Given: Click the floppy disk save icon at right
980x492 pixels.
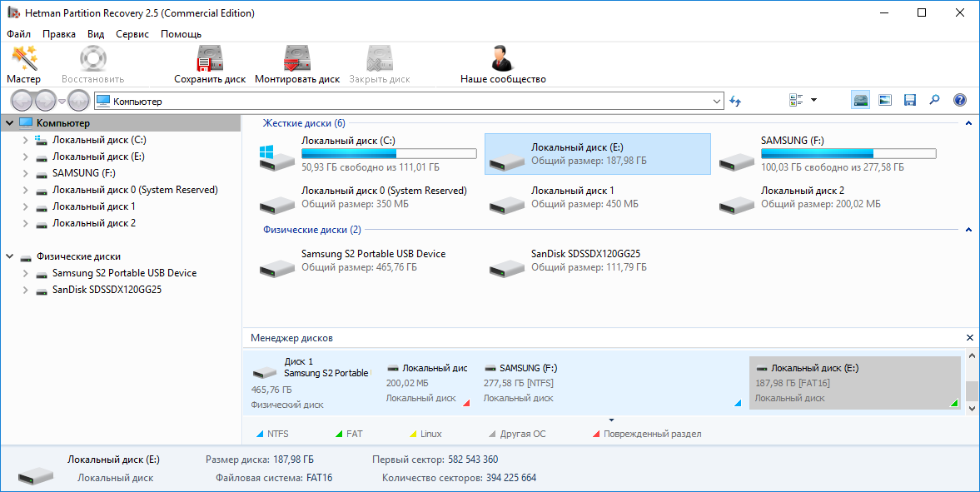Looking at the screenshot, I should point(909,101).
